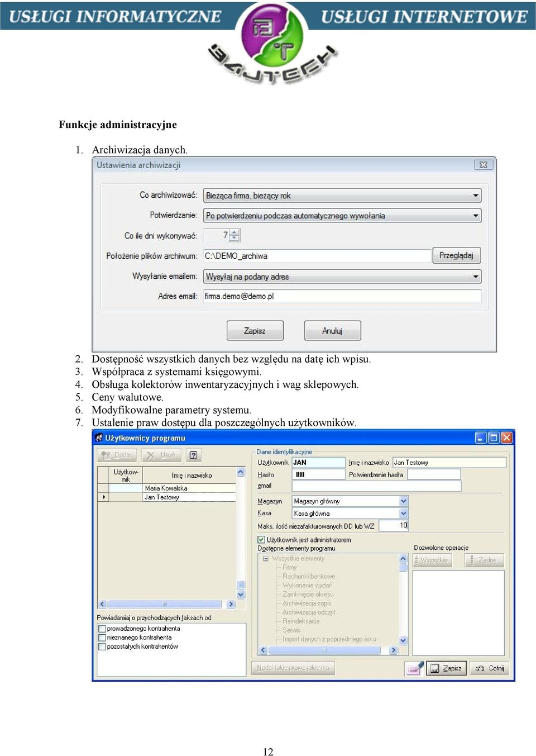
Task: Select 'Import danych z poprzedniego roku' item
Action: [x=329, y=639]
